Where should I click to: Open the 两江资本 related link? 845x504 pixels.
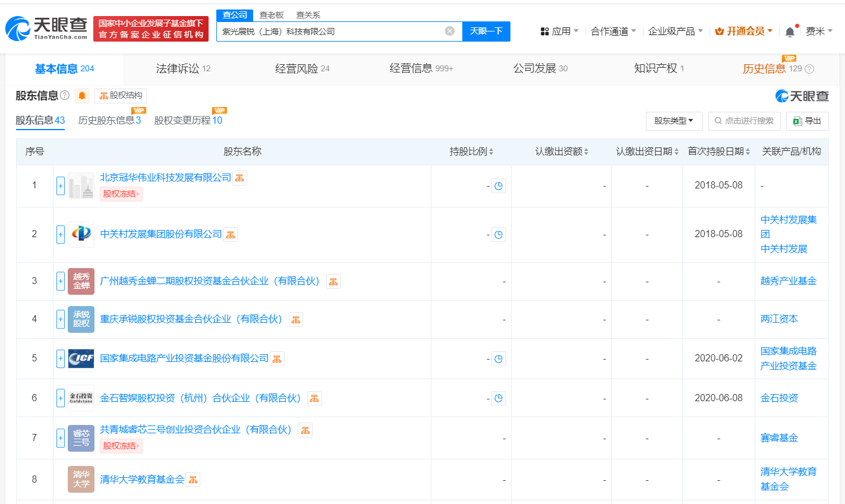(x=779, y=319)
